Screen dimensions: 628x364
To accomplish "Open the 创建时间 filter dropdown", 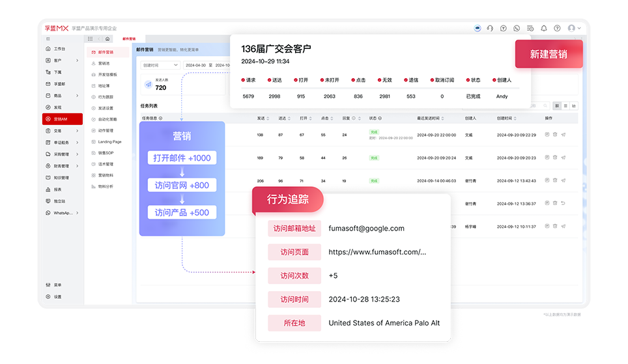I will [x=160, y=65].
